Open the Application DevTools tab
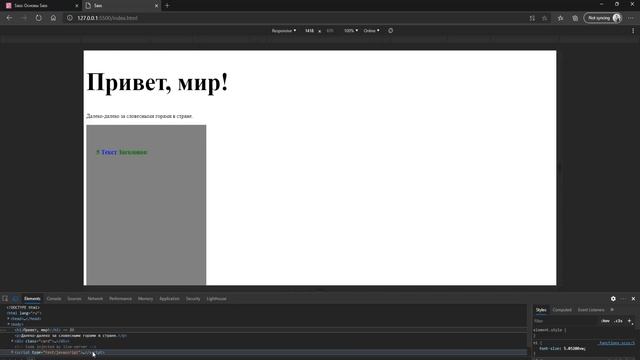Viewport: 640px width, 360px height. pos(169,299)
